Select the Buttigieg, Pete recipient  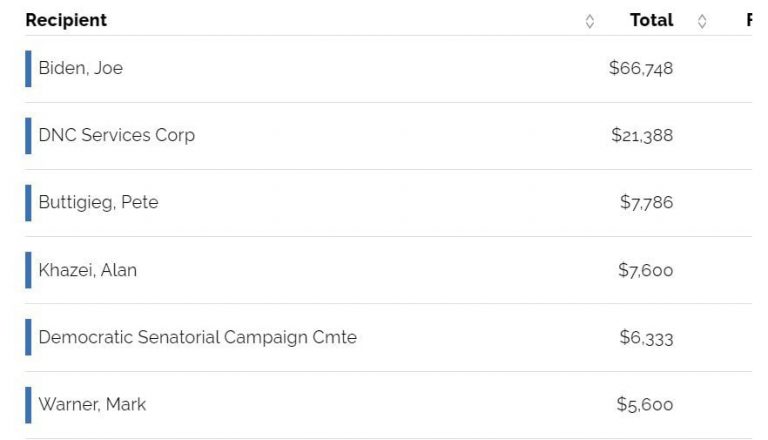point(98,202)
